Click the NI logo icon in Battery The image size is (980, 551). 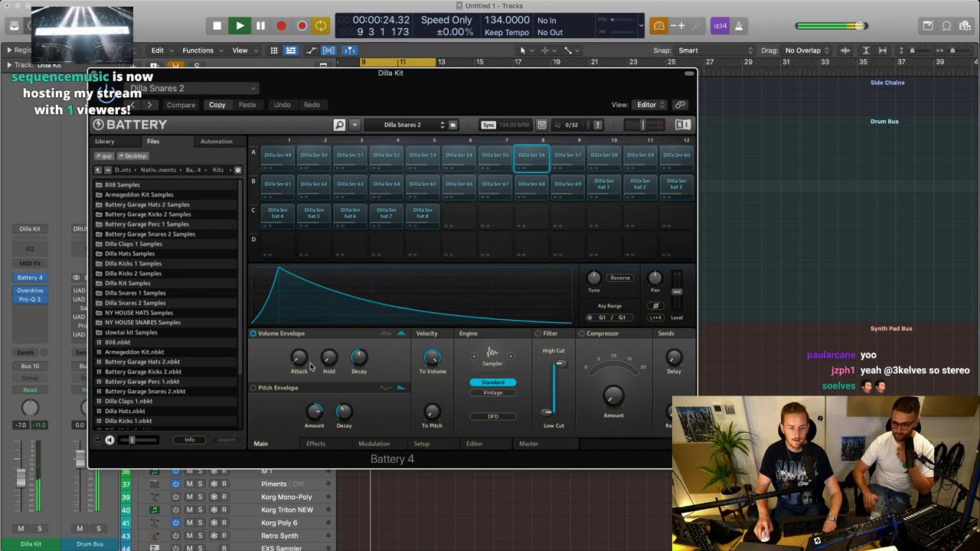[x=683, y=125]
